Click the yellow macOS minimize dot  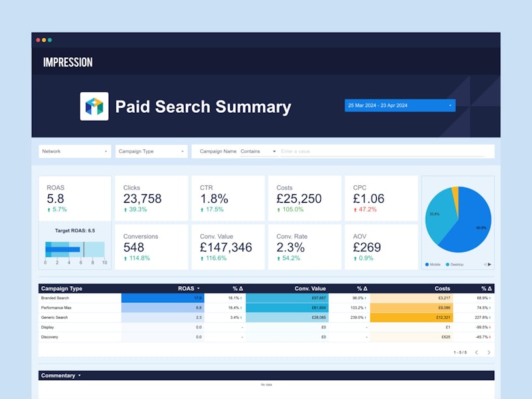click(x=44, y=40)
